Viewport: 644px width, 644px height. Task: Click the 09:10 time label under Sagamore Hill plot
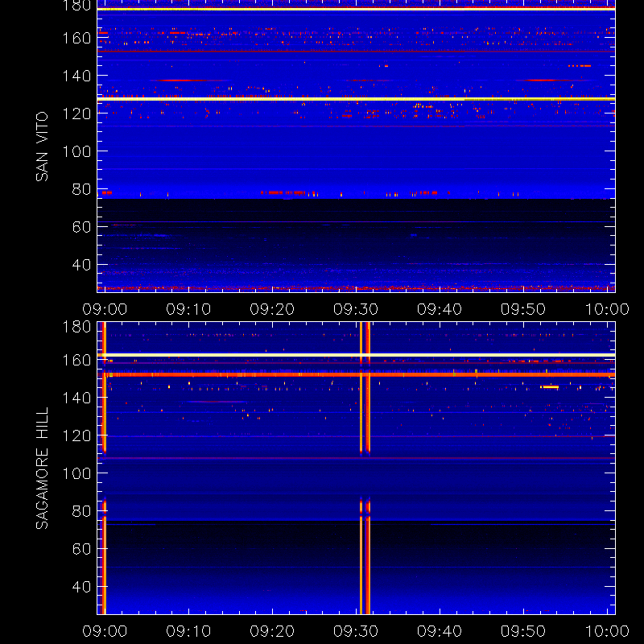[x=188, y=631]
